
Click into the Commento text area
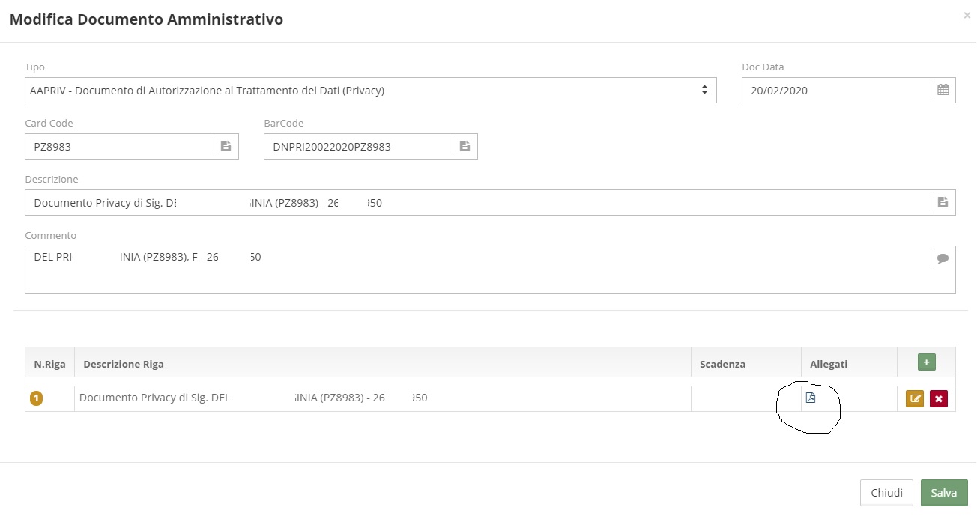tap(478, 270)
